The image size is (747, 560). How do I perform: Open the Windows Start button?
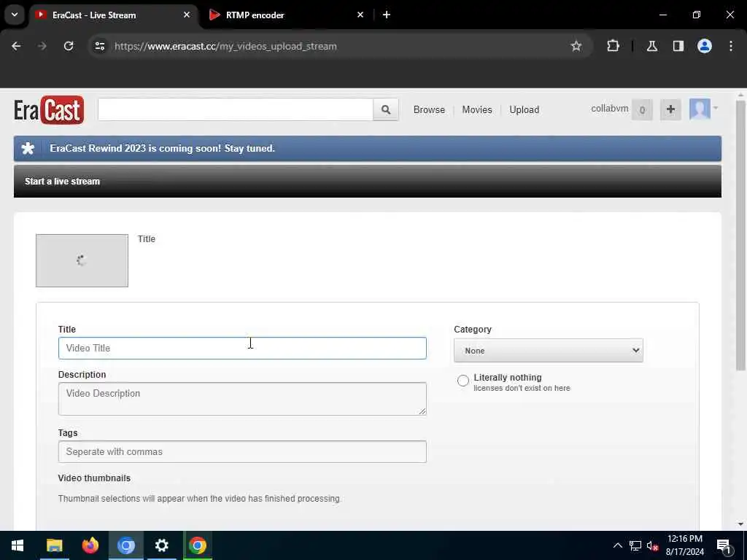point(18,545)
